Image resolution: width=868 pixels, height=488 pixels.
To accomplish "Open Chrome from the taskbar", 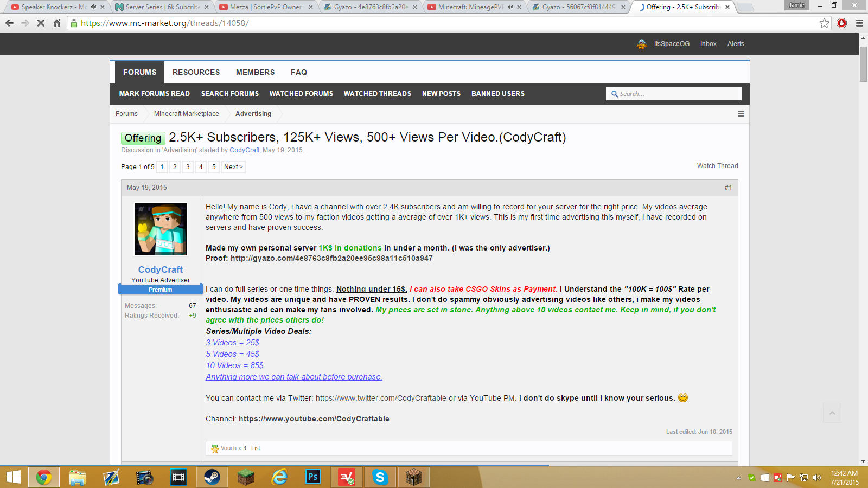I will click(x=44, y=477).
